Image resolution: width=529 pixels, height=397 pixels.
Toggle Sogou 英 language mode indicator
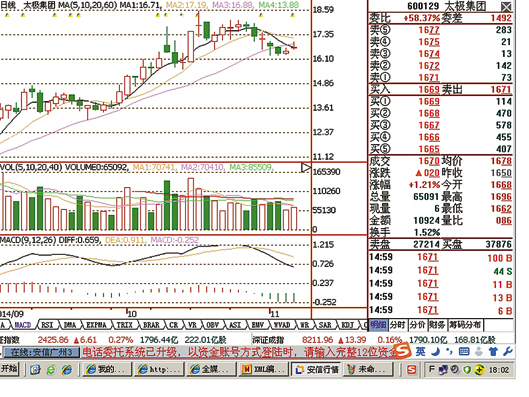coord(420,352)
